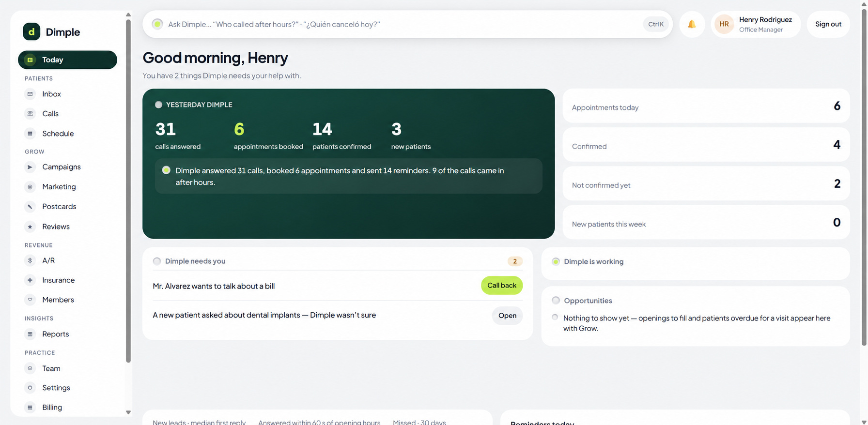Select the Reports icon in sidebar
Viewport: 868px width, 425px height.
pyautogui.click(x=30, y=334)
